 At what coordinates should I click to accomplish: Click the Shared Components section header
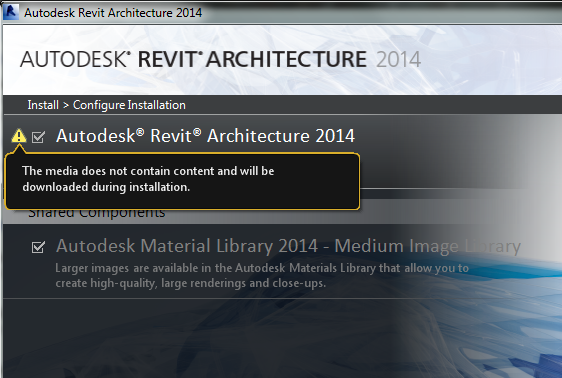coord(97,213)
